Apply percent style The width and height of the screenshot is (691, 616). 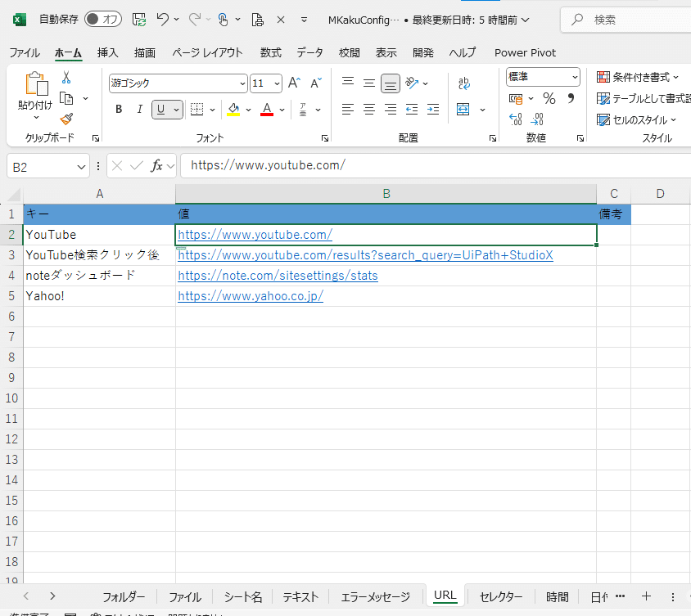tap(549, 98)
